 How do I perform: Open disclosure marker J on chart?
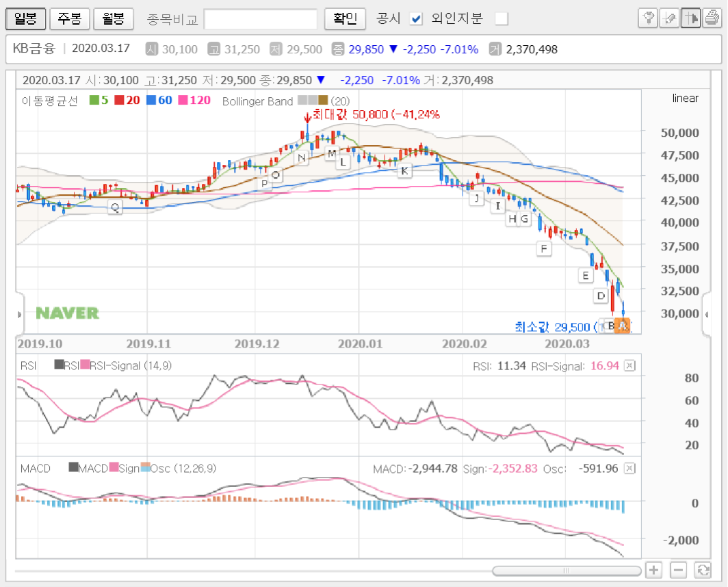pyautogui.click(x=477, y=198)
